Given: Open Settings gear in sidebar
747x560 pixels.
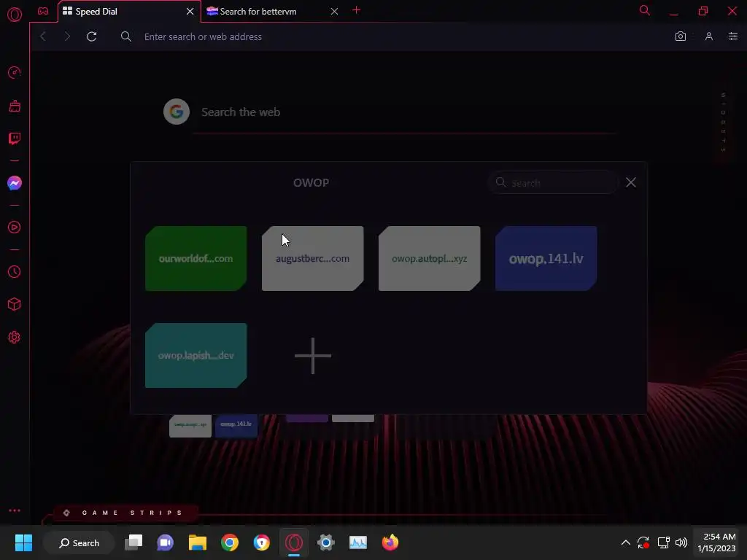Looking at the screenshot, I should [15, 337].
